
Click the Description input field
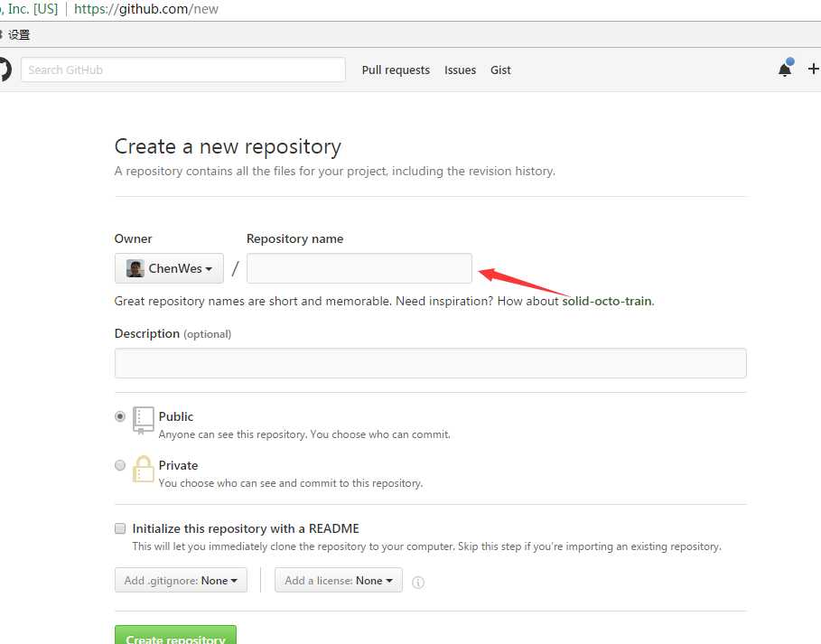[x=431, y=363]
